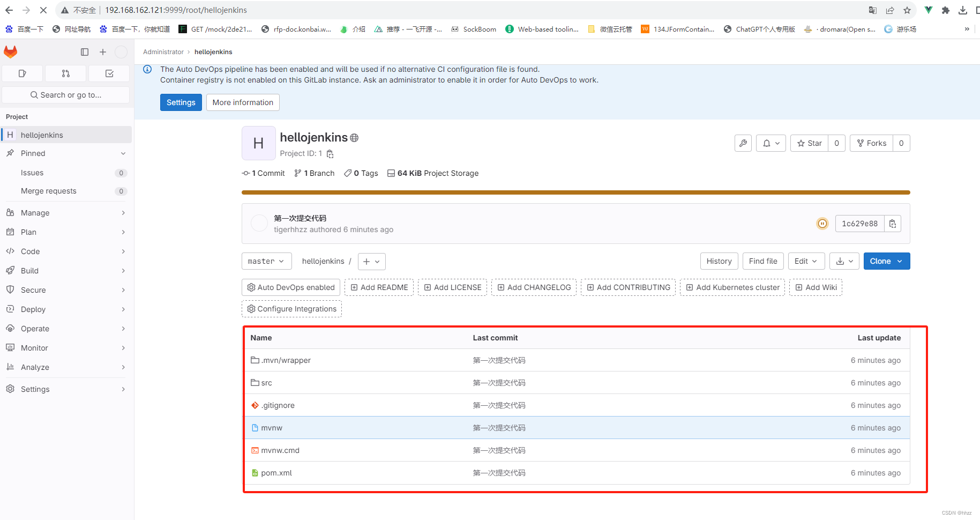Open the .mvn/wrapper folder
The height and width of the screenshot is (520, 980).
click(286, 360)
